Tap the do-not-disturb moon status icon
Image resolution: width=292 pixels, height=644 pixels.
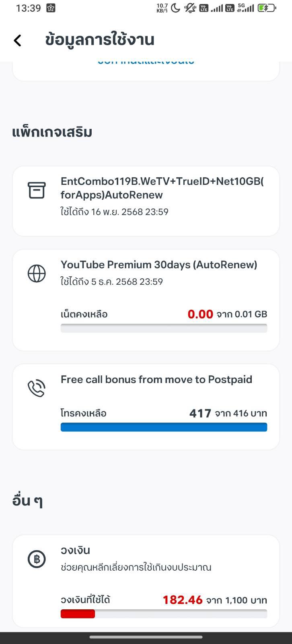coord(175,8)
